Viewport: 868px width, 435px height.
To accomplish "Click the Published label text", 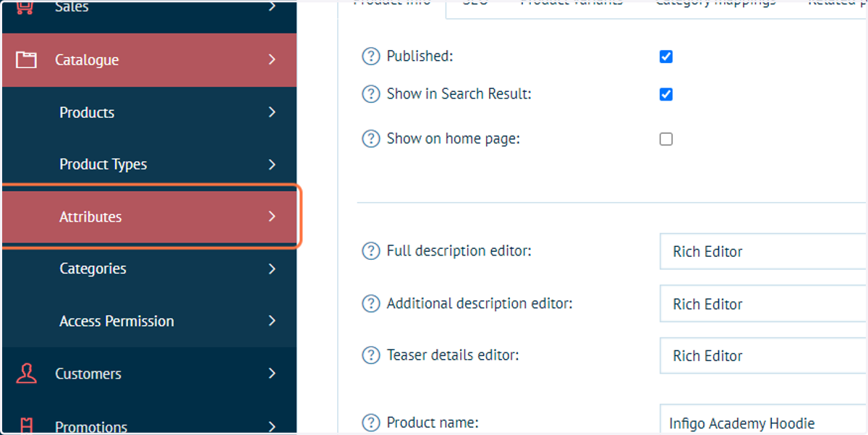I will coord(420,56).
